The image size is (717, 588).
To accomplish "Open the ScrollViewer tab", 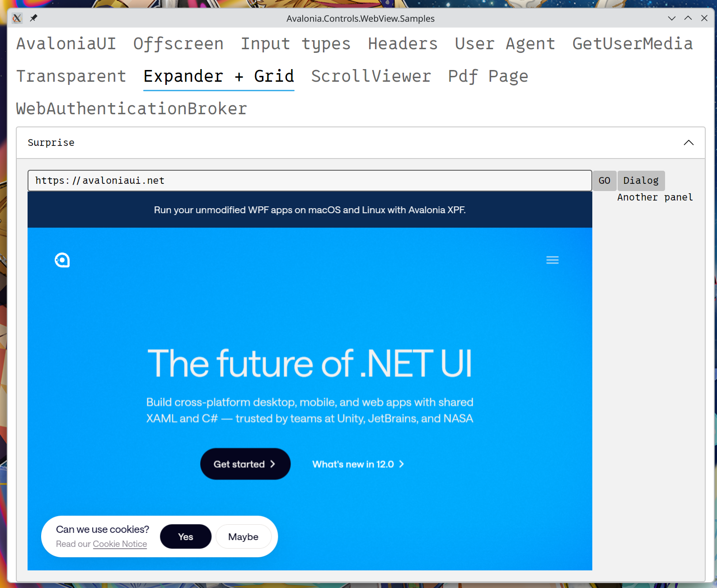I will [371, 76].
